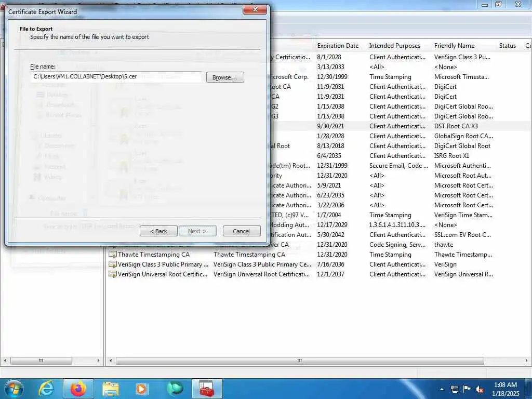Screen dimensions: 532x399
Task: Click certificate list scrollbar left arrow
Action: [x=111, y=361]
